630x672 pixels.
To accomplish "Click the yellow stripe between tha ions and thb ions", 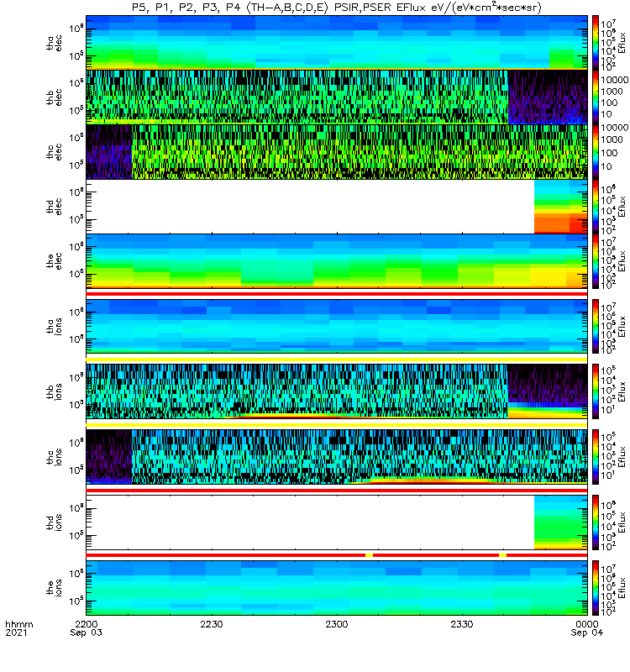I will [x=337, y=360].
